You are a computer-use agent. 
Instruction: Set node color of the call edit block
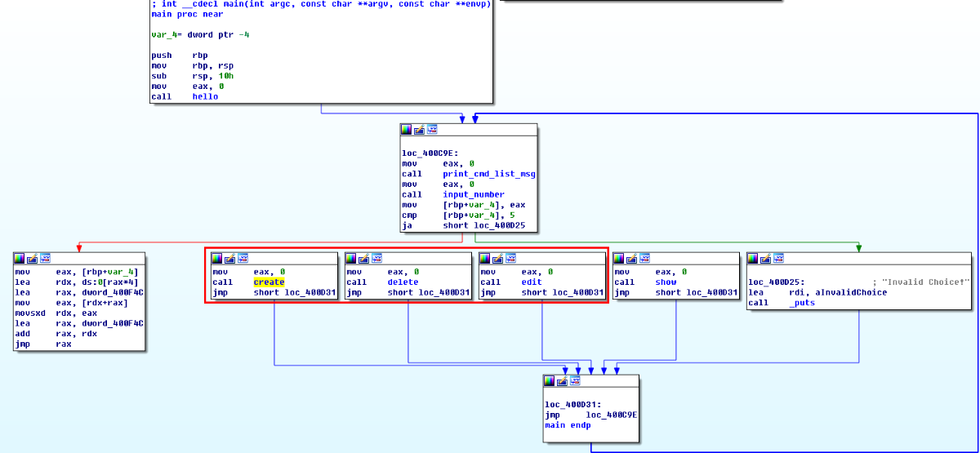point(485,258)
